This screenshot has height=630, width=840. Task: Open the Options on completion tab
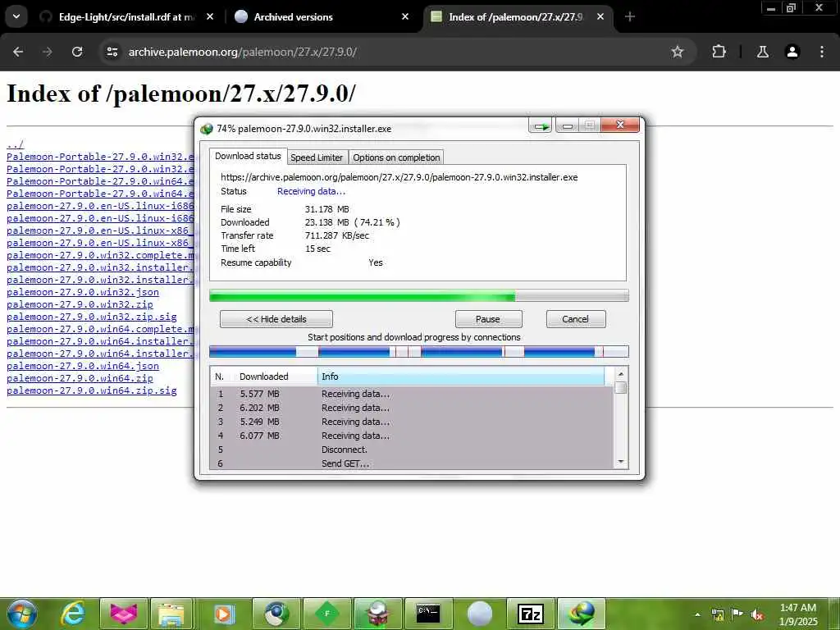click(396, 157)
